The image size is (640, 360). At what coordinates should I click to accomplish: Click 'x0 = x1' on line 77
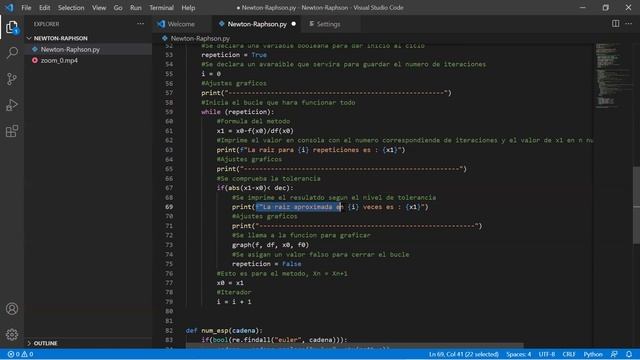pos(230,283)
